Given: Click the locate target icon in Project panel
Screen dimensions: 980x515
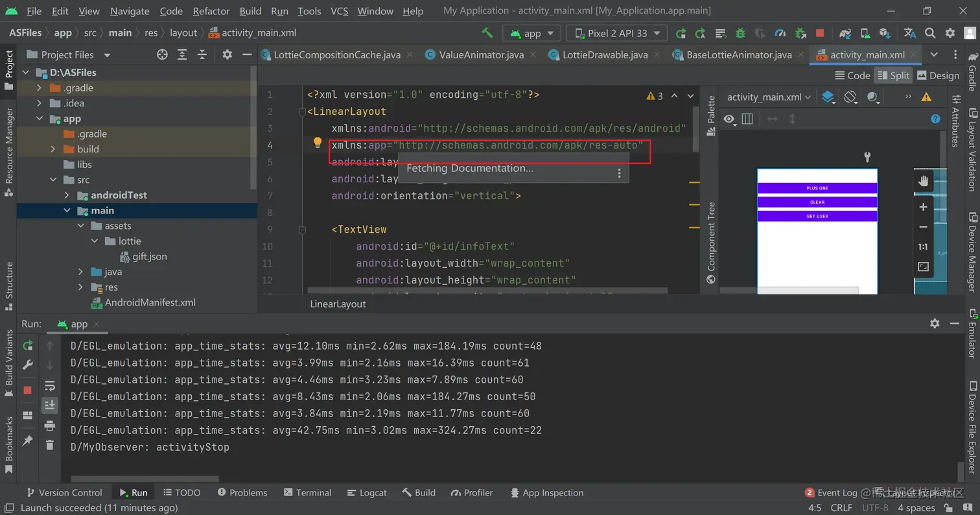Looking at the screenshot, I should (x=162, y=54).
